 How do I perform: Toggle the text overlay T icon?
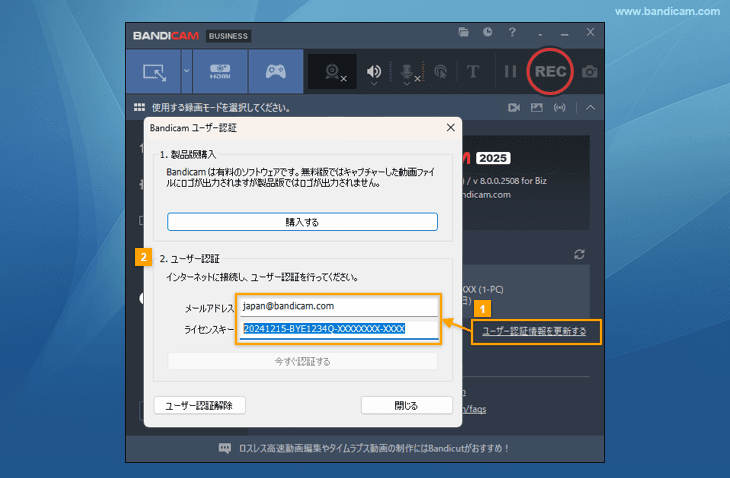click(x=473, y=72)
